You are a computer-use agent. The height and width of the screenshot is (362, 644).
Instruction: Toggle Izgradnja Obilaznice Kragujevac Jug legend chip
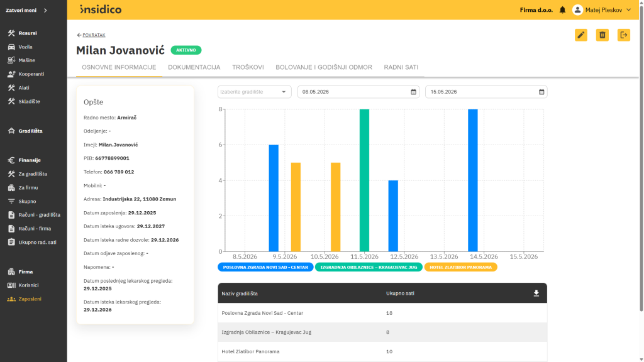369,267
